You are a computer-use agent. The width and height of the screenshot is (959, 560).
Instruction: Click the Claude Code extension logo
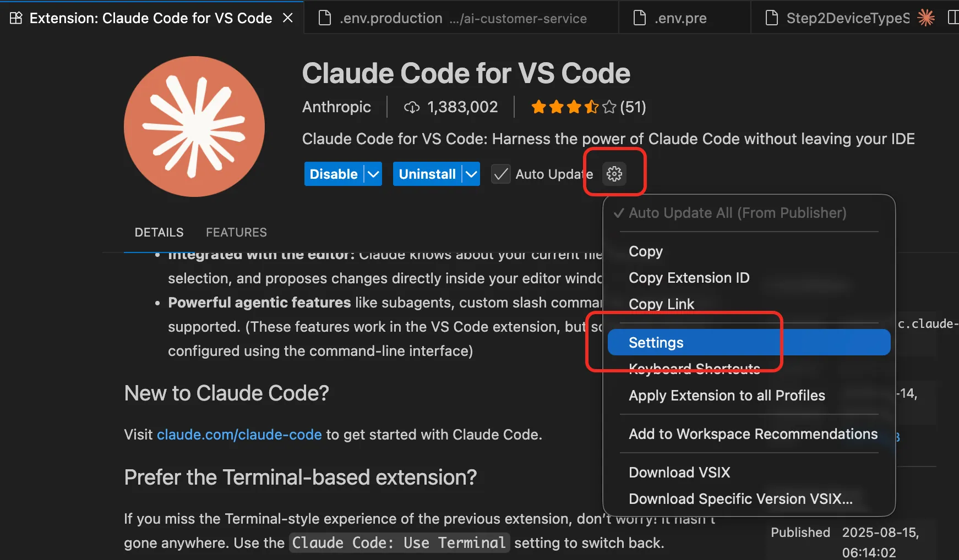coord(194,127)
